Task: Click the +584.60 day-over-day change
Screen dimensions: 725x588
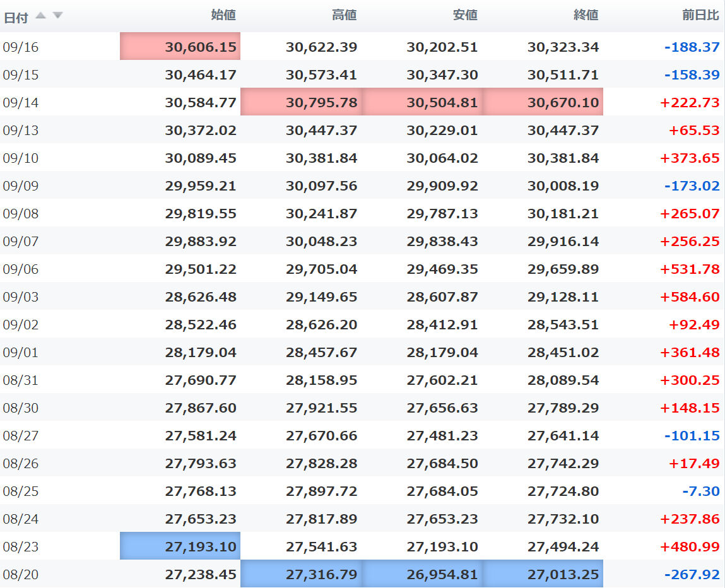Action: [690, 297]
